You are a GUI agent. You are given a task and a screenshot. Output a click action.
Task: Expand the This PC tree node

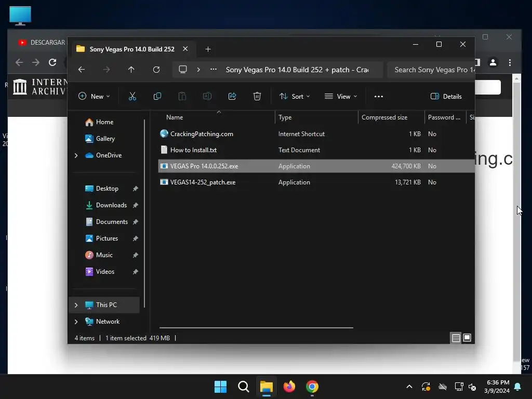(x=76, y=305)
